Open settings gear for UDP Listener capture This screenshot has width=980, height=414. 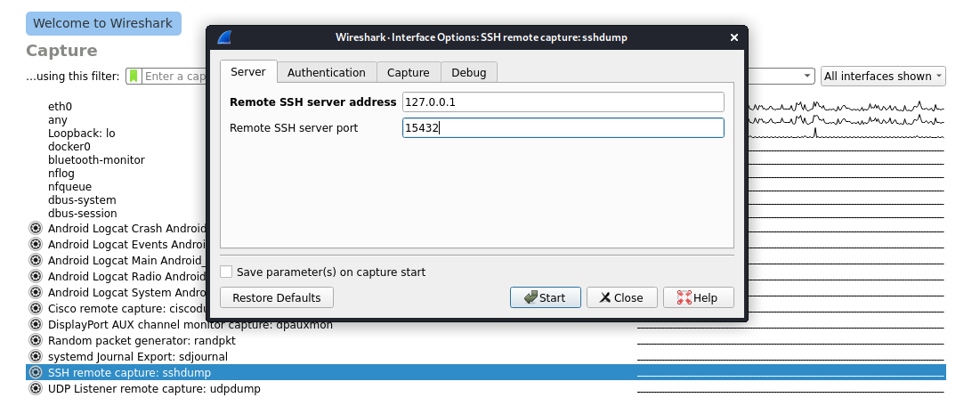35,389
